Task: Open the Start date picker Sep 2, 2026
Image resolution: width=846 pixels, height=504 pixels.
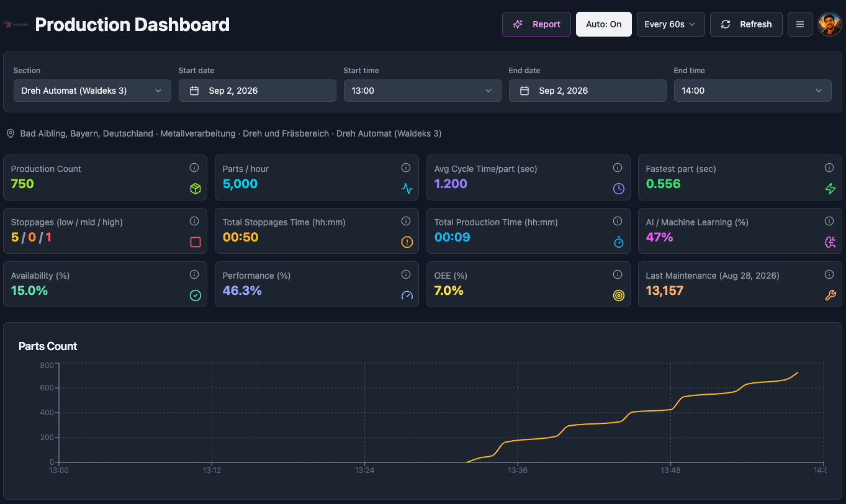Action: pyautogui.click(x=258, y=91)
